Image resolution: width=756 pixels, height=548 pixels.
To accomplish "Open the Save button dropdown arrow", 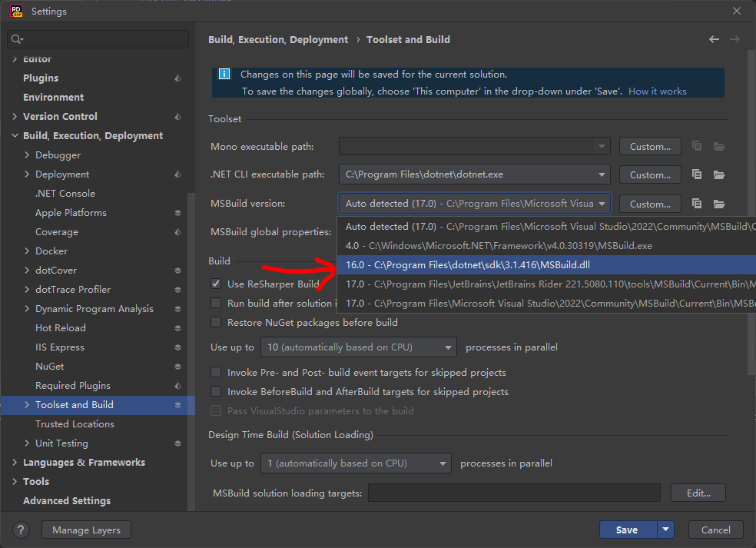I will click(665, 530).
